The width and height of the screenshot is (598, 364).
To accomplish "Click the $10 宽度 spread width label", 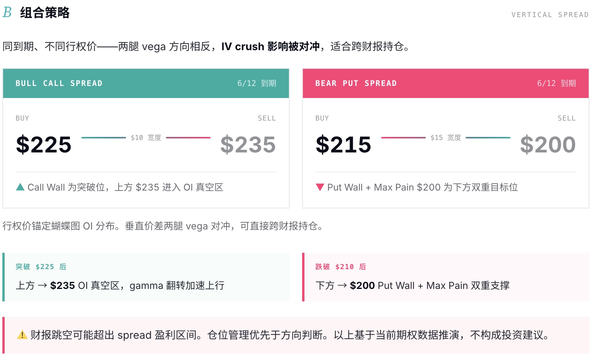I will click(x=146, y=138).
